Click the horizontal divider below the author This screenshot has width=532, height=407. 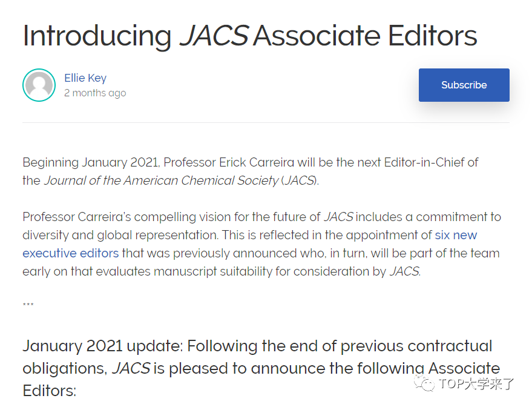tap(266, 122)
